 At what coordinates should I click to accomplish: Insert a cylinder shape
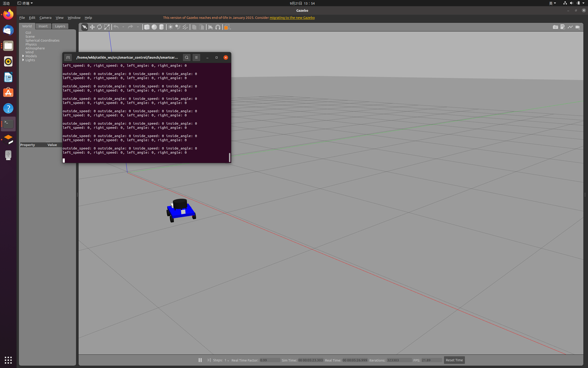[161, 27]
